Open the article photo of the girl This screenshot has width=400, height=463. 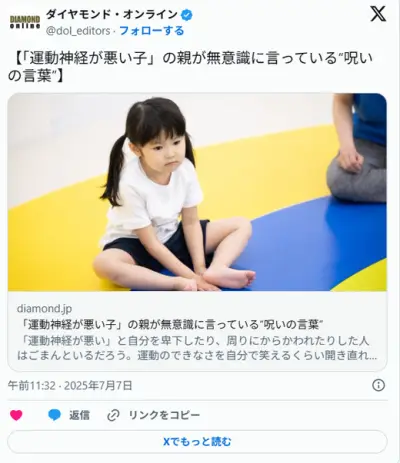(x=197, y=192)
